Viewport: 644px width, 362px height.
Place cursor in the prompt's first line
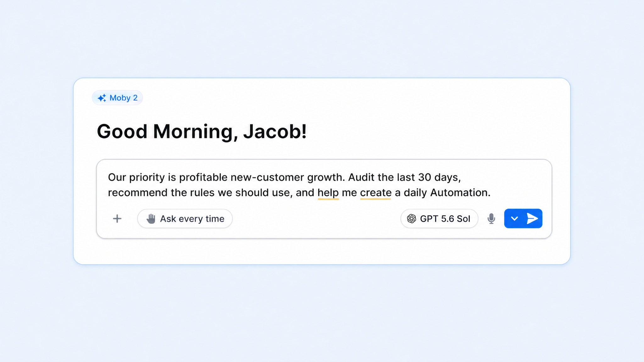[x=284, y=178]
